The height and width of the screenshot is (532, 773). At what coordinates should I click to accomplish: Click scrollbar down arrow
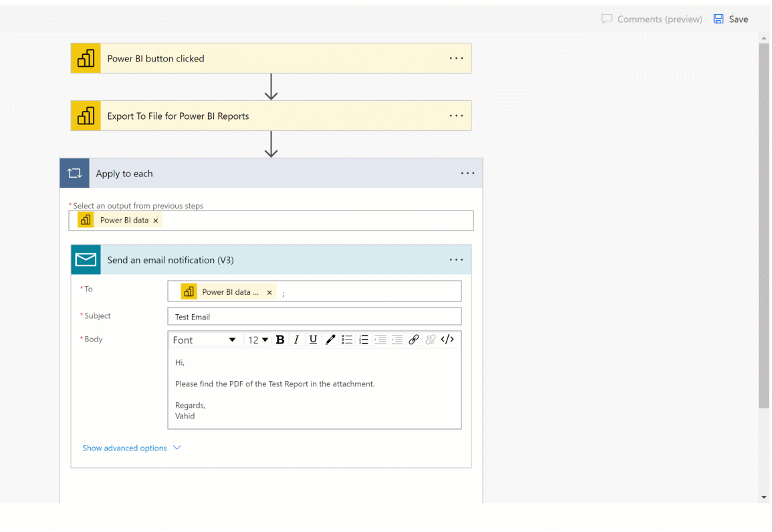coord(764,497)
